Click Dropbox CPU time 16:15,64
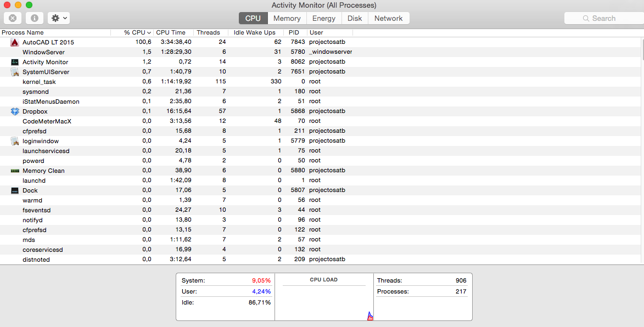This screenshot has width=644, height=327. (x=178, y=111)
